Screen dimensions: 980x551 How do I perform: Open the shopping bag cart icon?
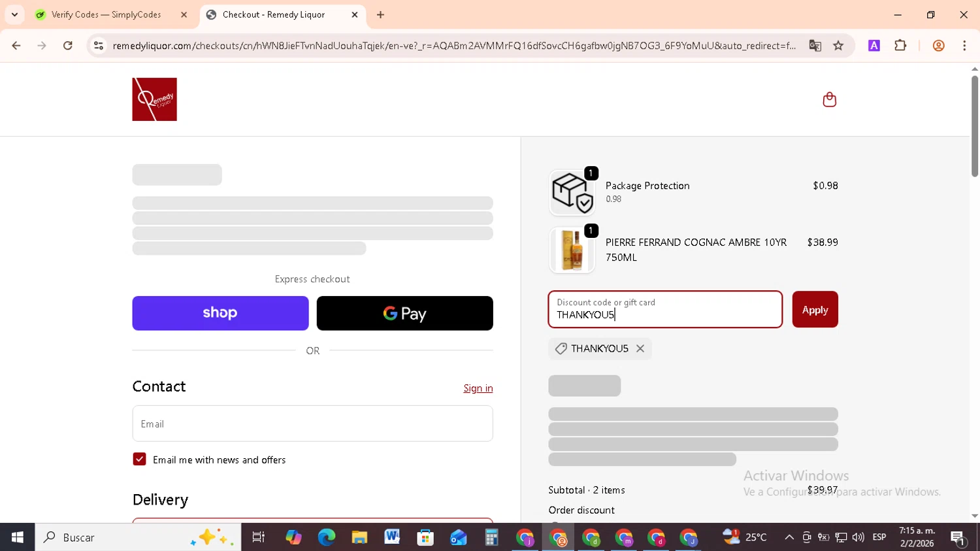tap(829, 99)
